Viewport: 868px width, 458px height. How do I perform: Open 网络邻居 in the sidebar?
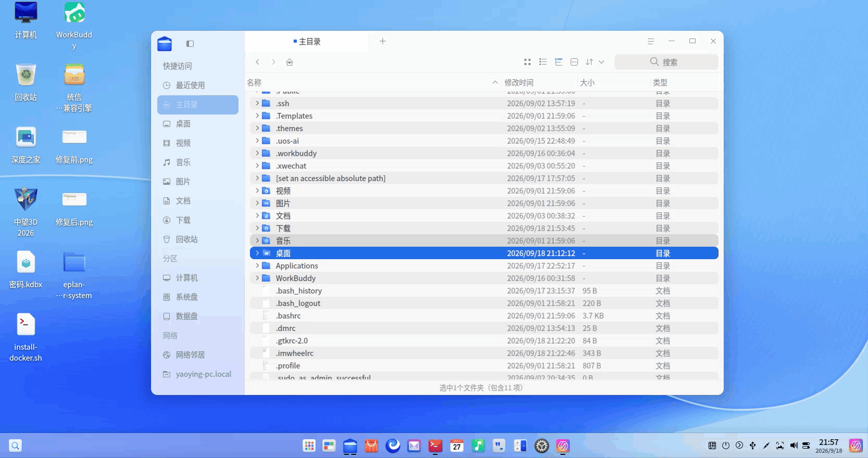198,355
